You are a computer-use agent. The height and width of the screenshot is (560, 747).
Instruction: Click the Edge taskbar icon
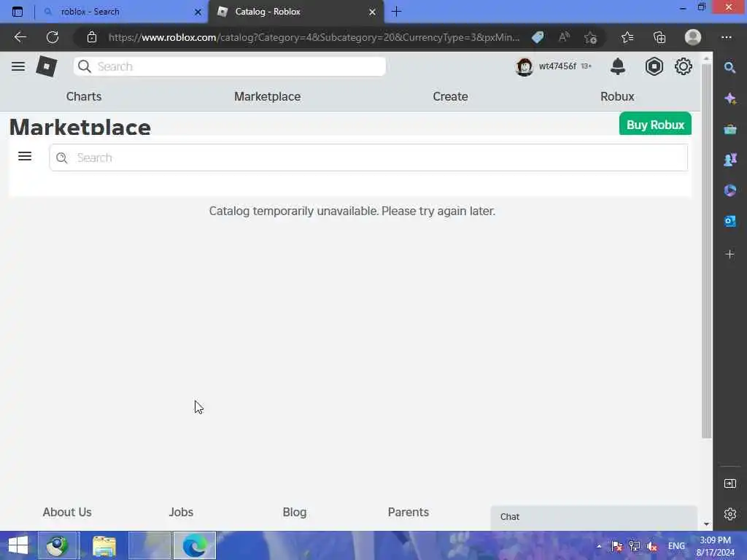pyautogui.click(x=195, y=545)
